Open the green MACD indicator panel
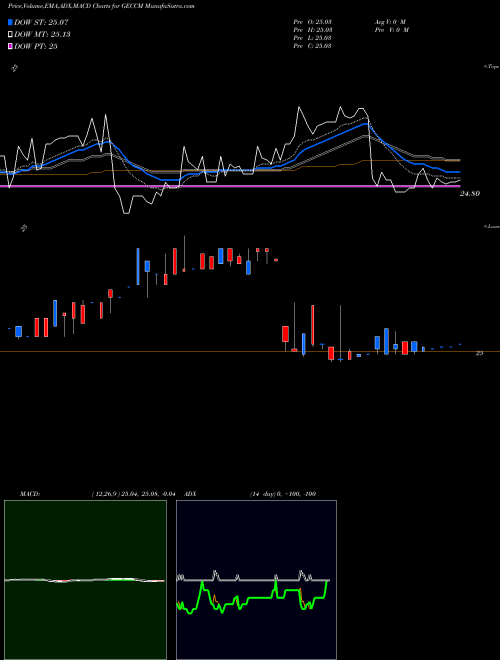This screenshot has width=500, height=660. point(85,580)
